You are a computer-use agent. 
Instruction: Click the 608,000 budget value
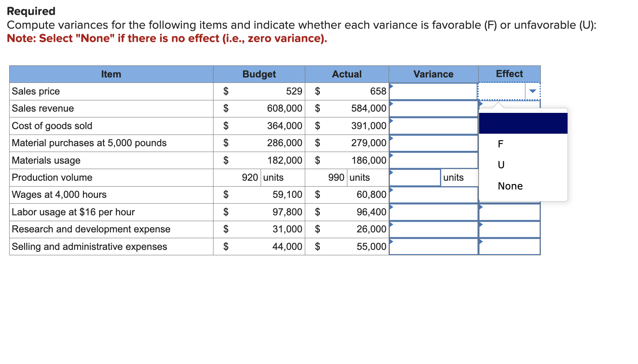coord(285,108)
